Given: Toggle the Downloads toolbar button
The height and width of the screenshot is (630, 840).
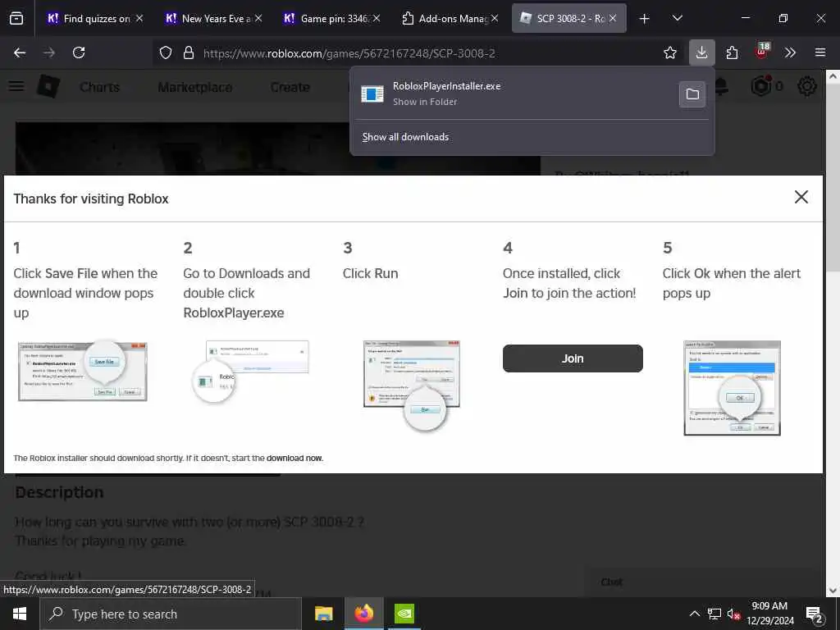Looking at the screenshot, I should click(x=702, y=52).
